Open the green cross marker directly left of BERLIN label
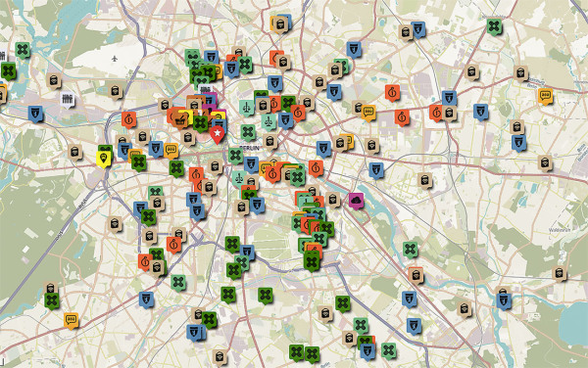This screenshot has width=588, height=368. coord(235,156)
